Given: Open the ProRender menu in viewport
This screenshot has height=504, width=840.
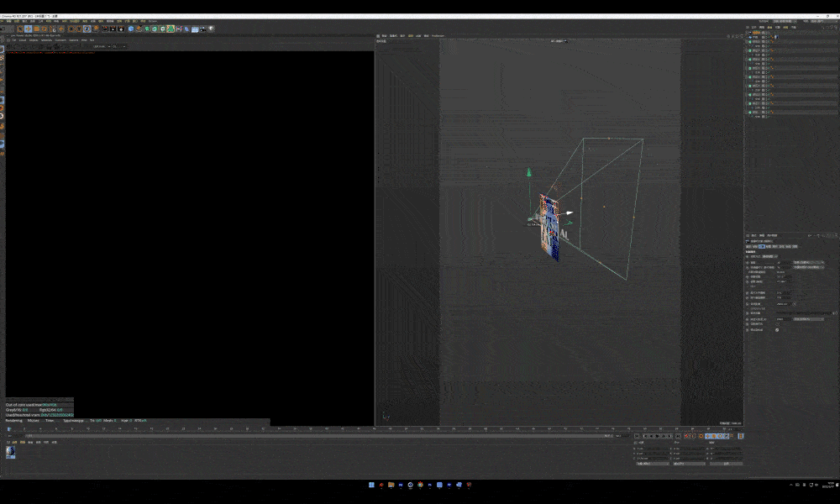Looking at the screenshot, I should coord(438,36).
